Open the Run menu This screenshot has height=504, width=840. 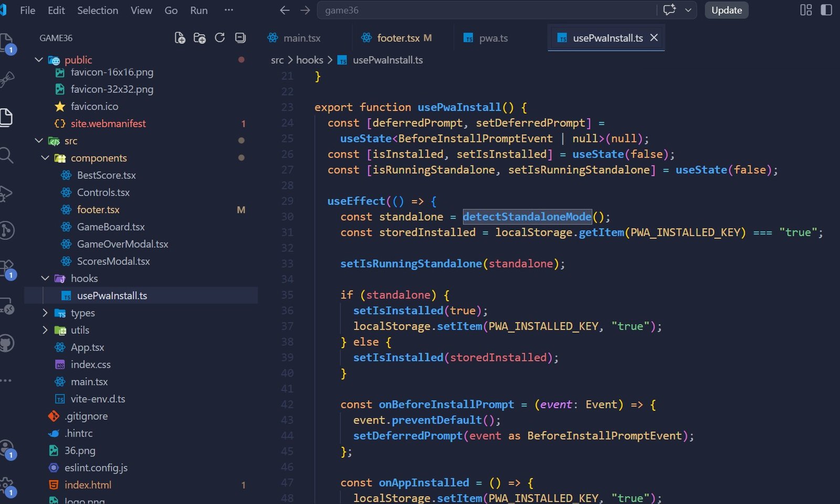(x=199, y=10)
